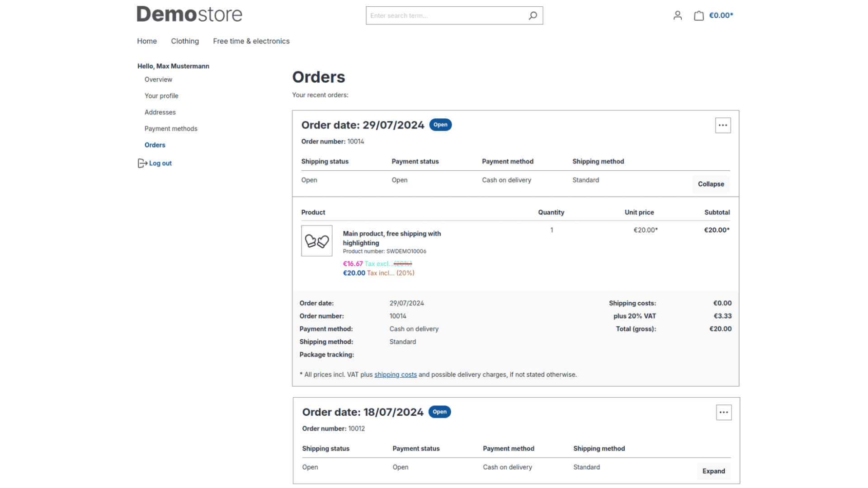Go to Addresses in sidebar
The width and height of the screenshot is (868, 488).
pyautogui.click(x=160, y=112)
